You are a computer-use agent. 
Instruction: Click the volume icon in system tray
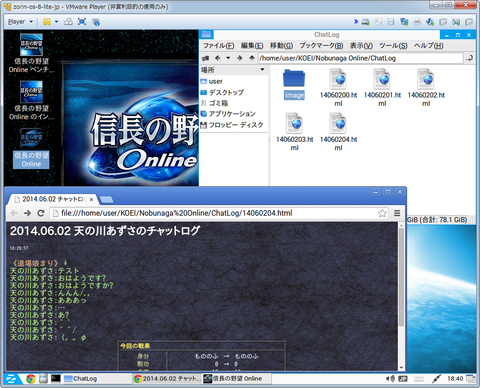click(390, 379)
